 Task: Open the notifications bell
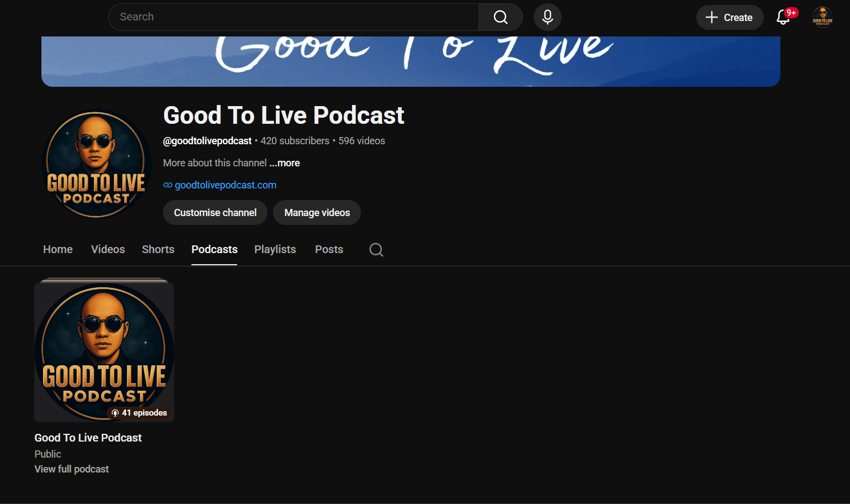[783, 17]
